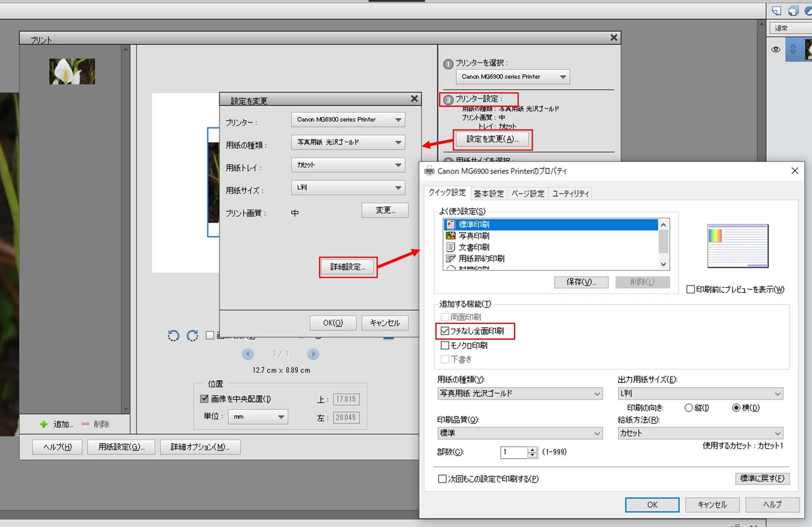Viewport: 812px width, 527px height.
Task: Click the rotate right icon
Action: point(193,335)
